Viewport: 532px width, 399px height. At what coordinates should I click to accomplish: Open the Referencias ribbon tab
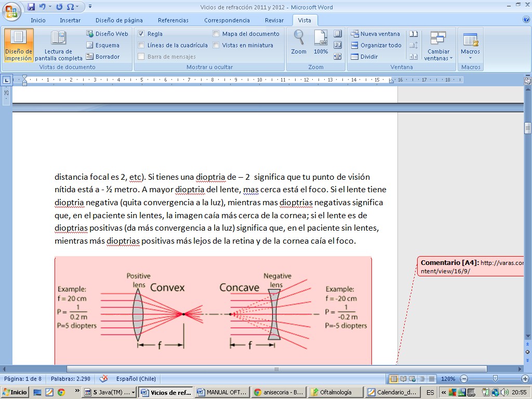(173, 20)
